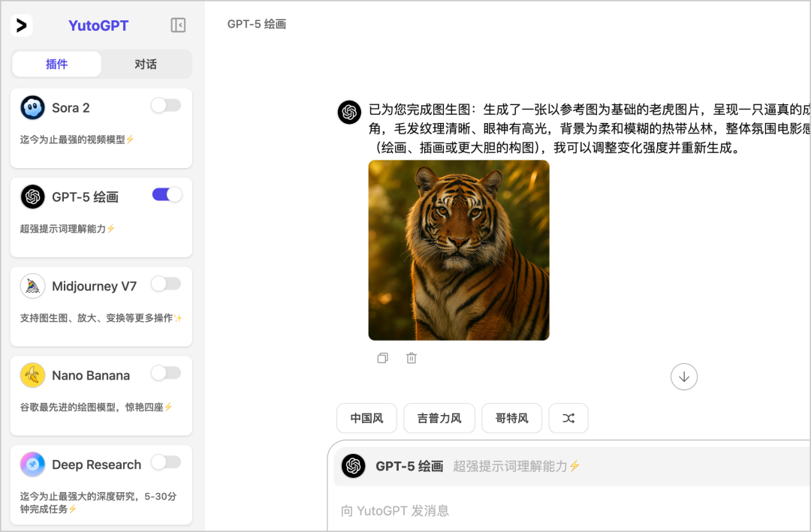Apply the 中国风 style suggestion
This screenshot has height=532, width=811.
click(x=366, y=418)
